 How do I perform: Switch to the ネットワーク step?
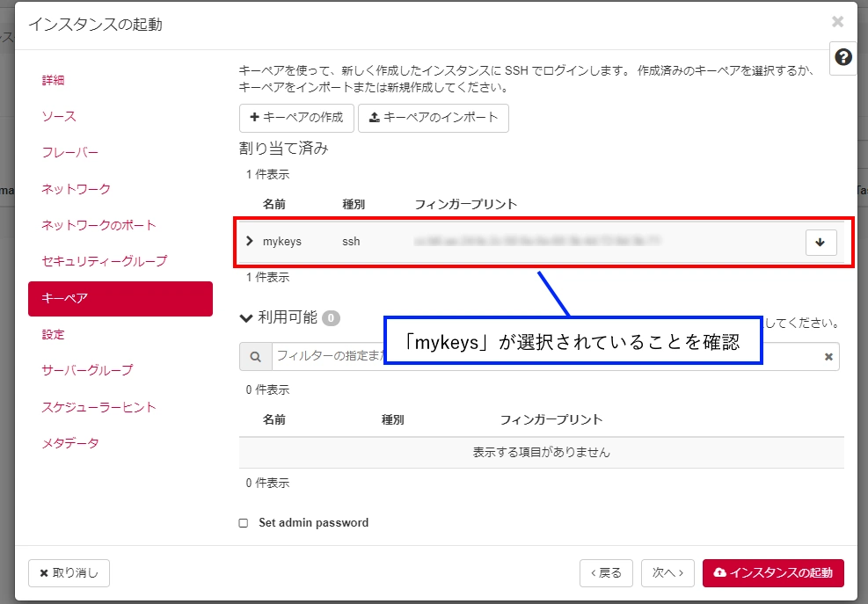(x=77, y=189)
